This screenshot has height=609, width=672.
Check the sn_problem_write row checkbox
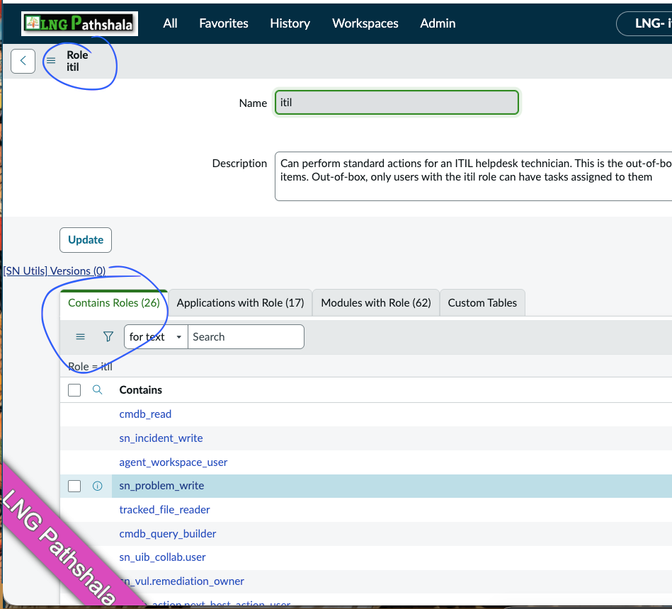[x=74, y=486]
